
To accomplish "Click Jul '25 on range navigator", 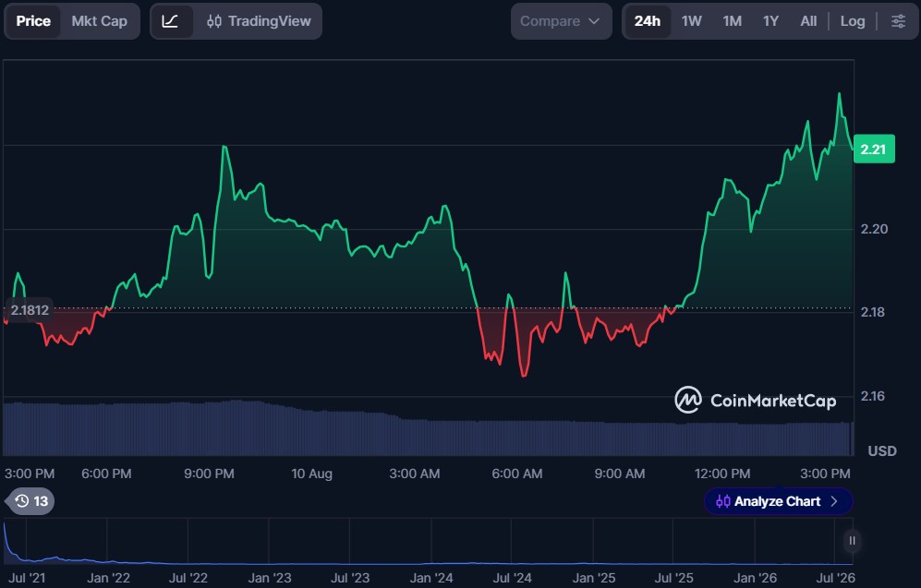I will click(673, 578).
